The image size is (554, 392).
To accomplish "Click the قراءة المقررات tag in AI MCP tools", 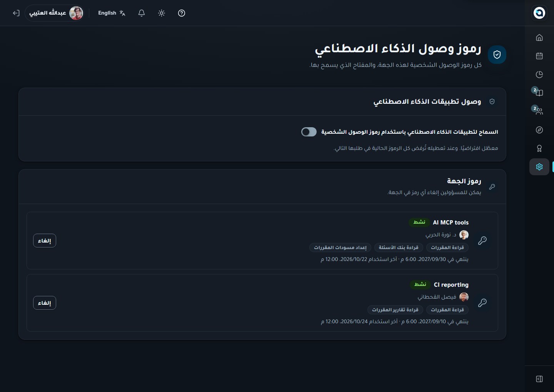I will [447, 247].
